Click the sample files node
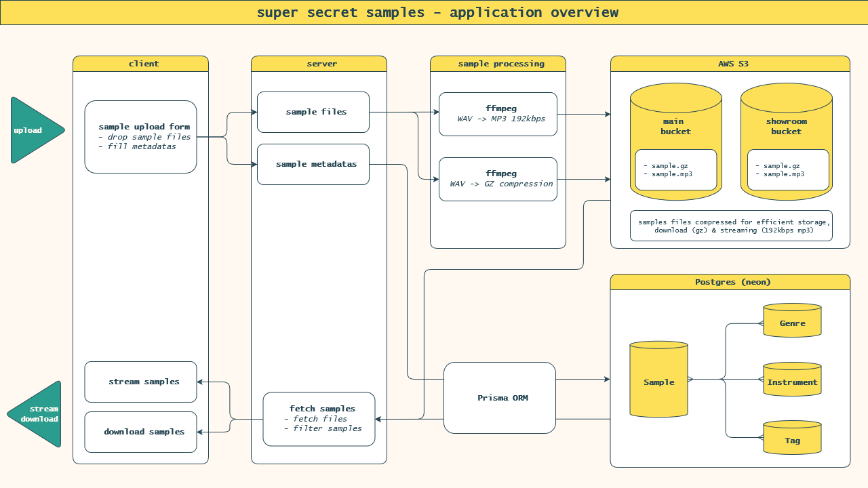 point(313,112)
